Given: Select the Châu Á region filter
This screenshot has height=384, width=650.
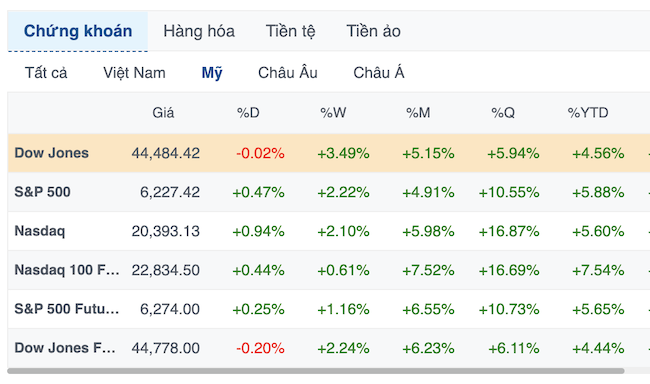Looking at the screenshot, I should tap(378, 73).
